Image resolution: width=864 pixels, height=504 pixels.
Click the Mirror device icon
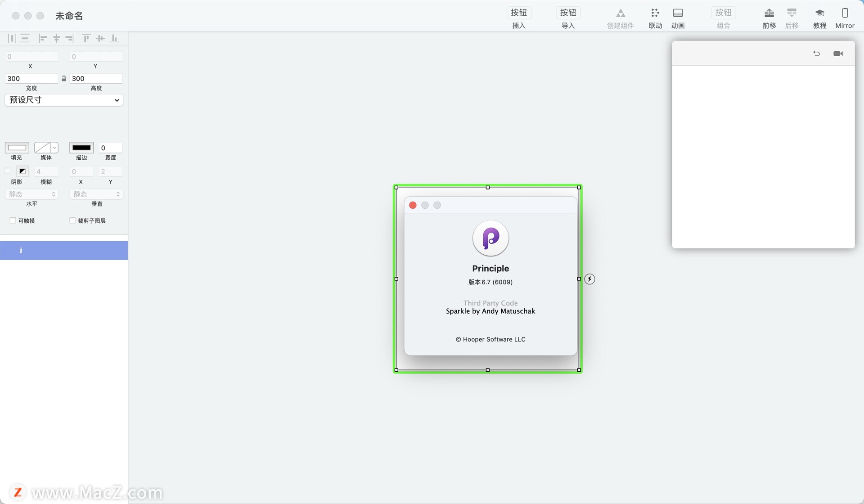[x=845, y=13]
